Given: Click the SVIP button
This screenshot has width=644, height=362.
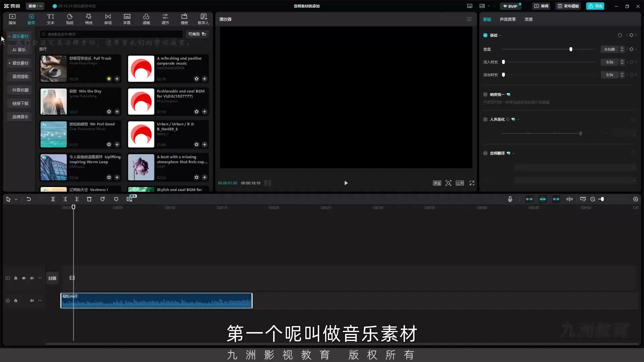Looking at the screenshot, I should (x=511, y=6).
